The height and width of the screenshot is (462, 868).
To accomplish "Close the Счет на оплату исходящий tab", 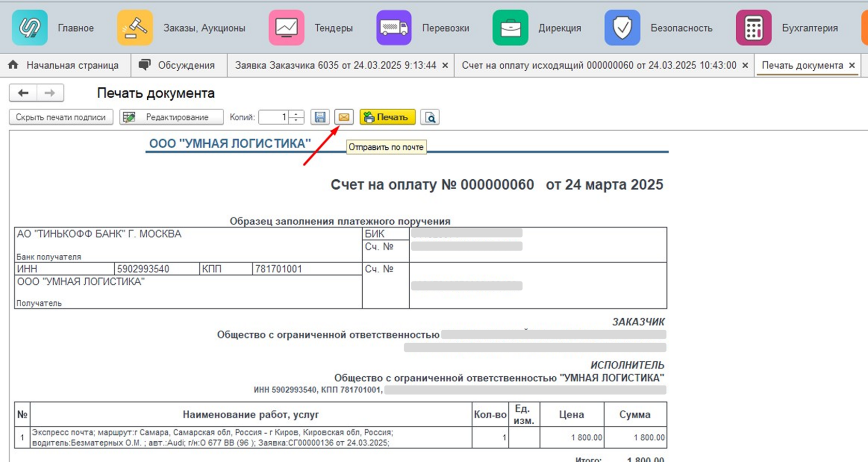I will 745,66.
